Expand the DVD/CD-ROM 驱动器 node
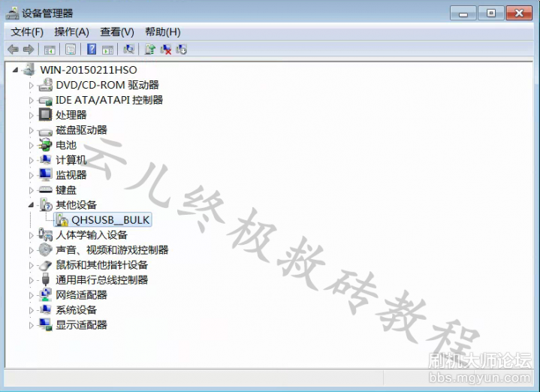 (32, 85)
